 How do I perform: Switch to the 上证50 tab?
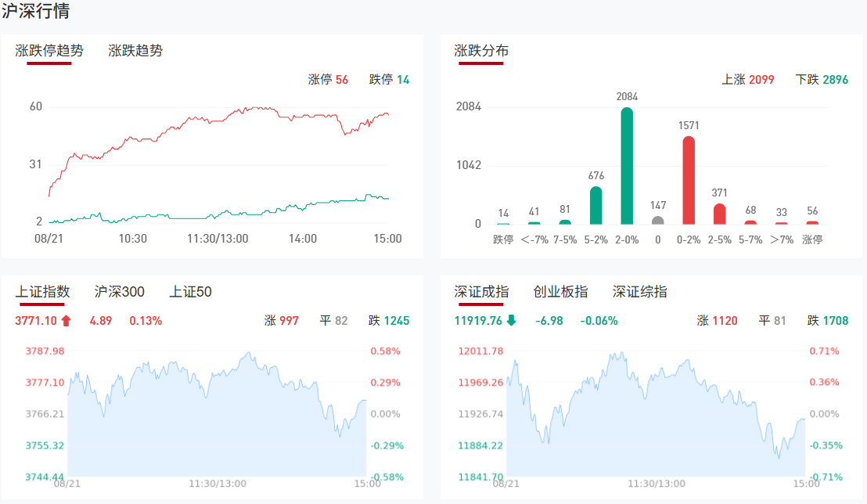pos(190,292)
